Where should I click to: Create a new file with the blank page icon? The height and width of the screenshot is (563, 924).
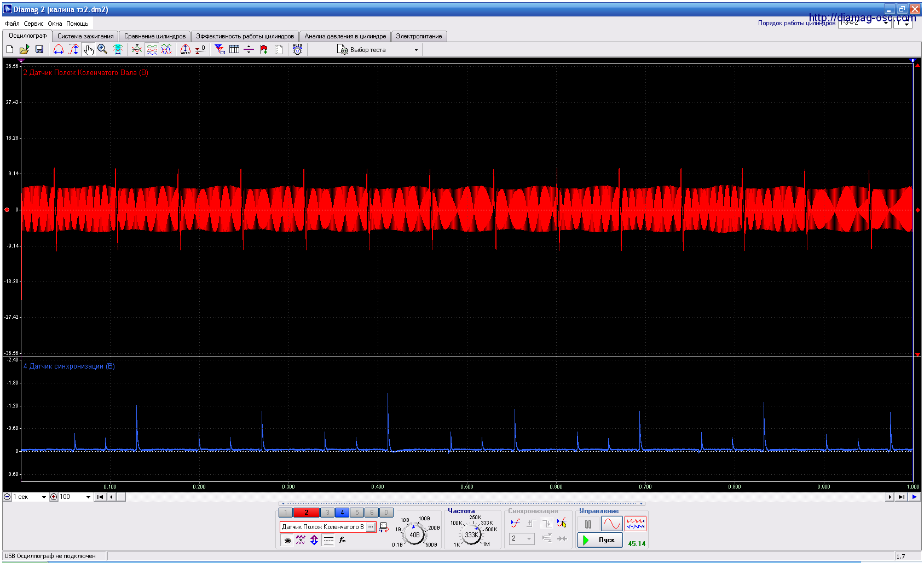(x=10, y=49)
